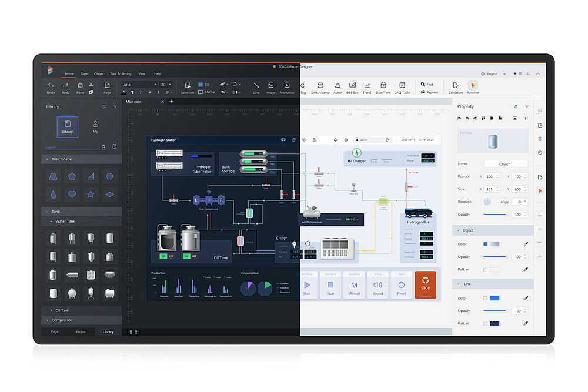Click the Replace button in the toolbar
Viewport: 588px width, 392px height.
[429, 92]
